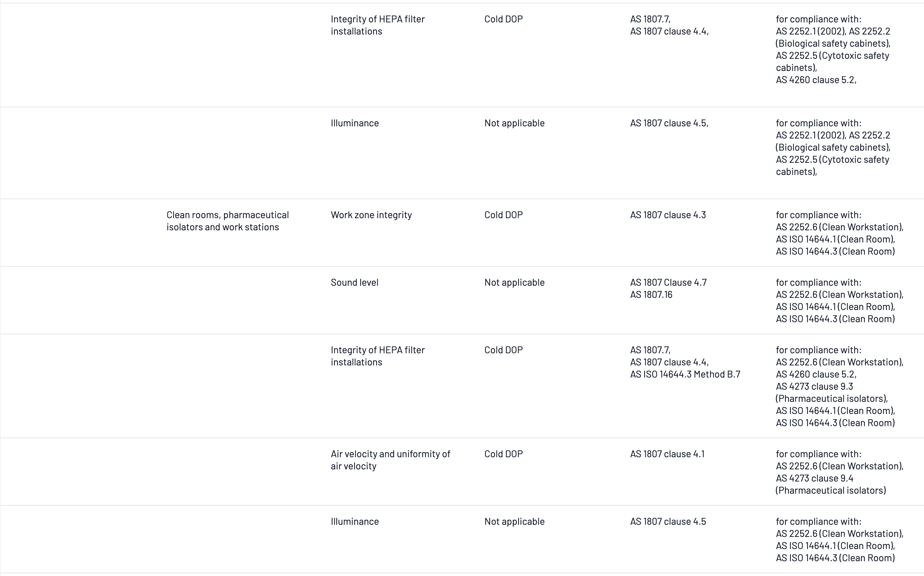Viewport: 924px width, 576px height.
Task: Click the "Clean rooms, pharmaceutical isolators and work stations" cell
Action: (227, 221)
